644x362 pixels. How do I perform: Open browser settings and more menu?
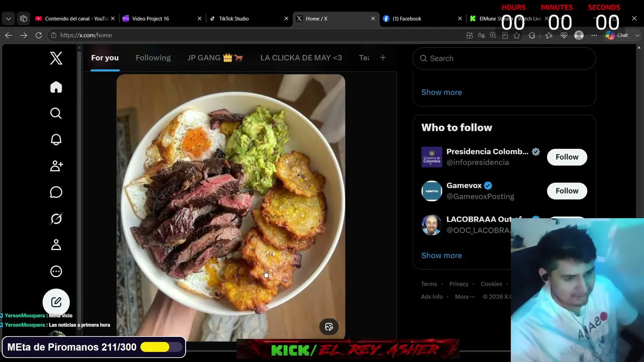point(594,35)
